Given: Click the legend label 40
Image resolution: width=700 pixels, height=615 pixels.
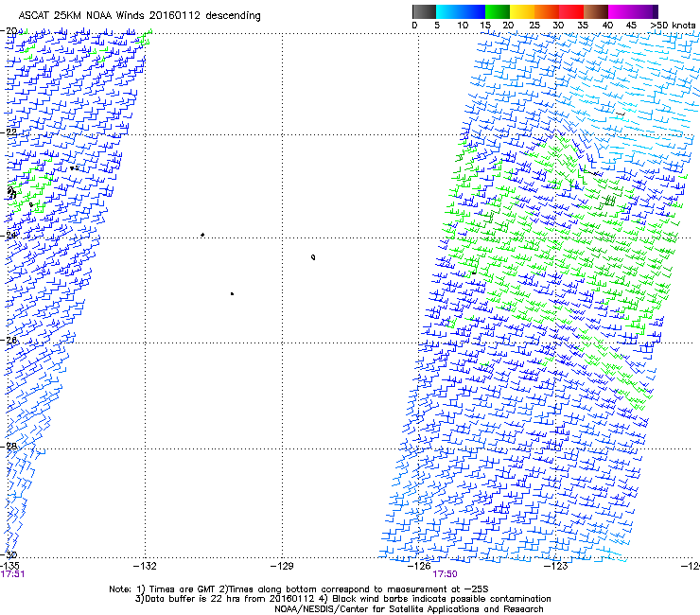Looking at the screenshot, I should click(607, 26).
